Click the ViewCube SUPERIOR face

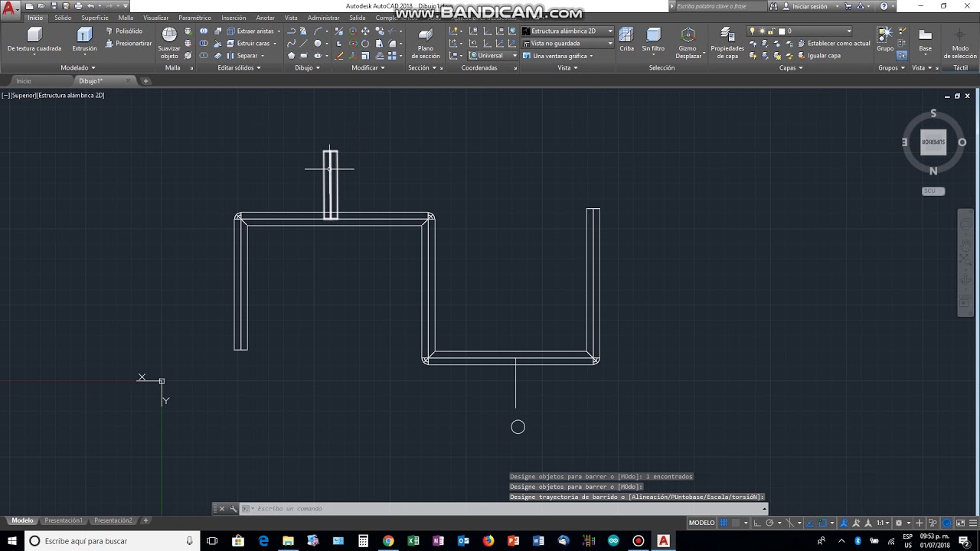click(933, 142)
